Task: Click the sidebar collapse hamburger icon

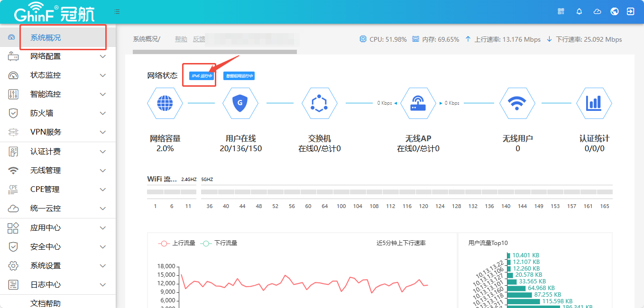Action: 117,11
